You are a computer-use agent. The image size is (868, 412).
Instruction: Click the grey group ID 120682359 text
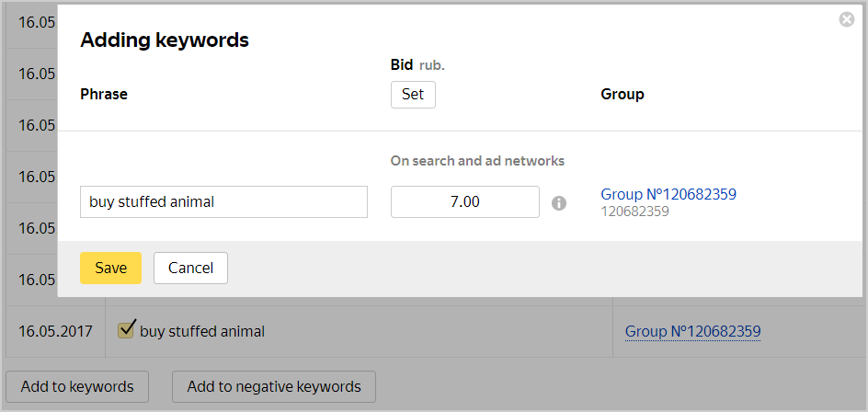[x=634, y=212]
